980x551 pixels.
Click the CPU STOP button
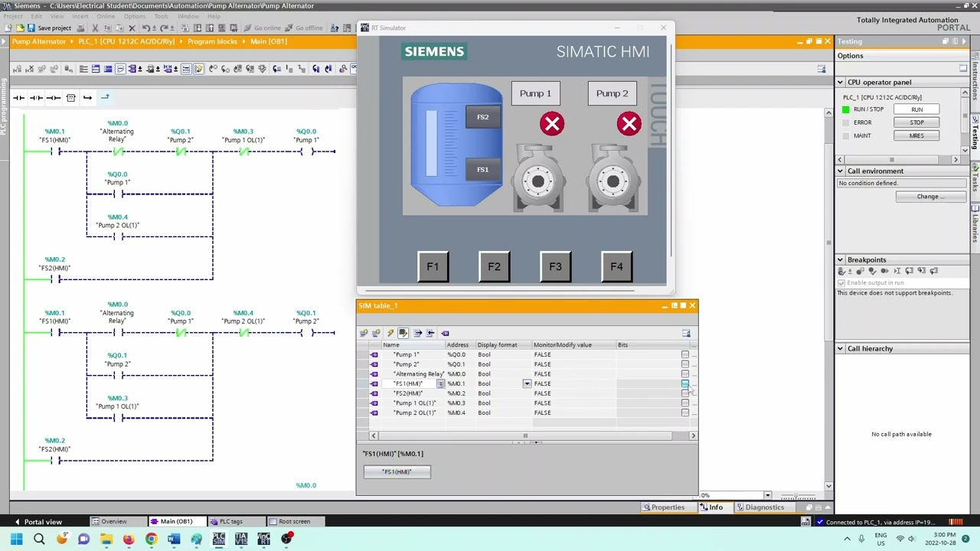tap(916, 122)
